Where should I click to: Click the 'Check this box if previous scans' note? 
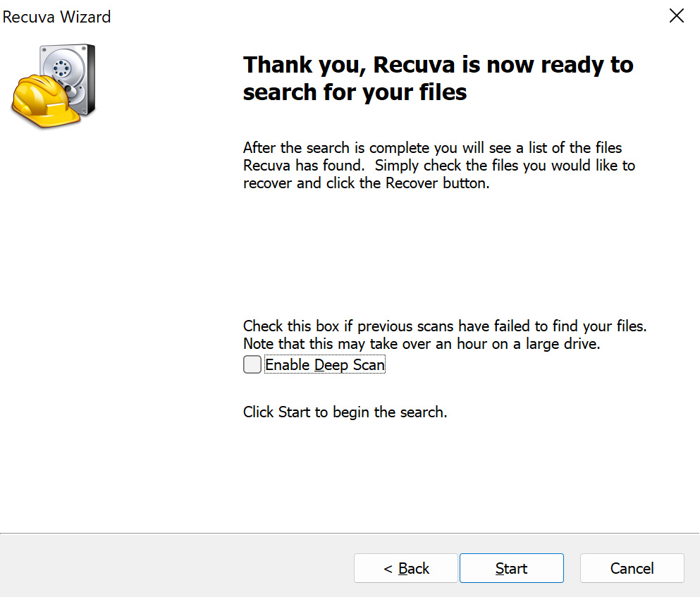(x=445, y=335)
